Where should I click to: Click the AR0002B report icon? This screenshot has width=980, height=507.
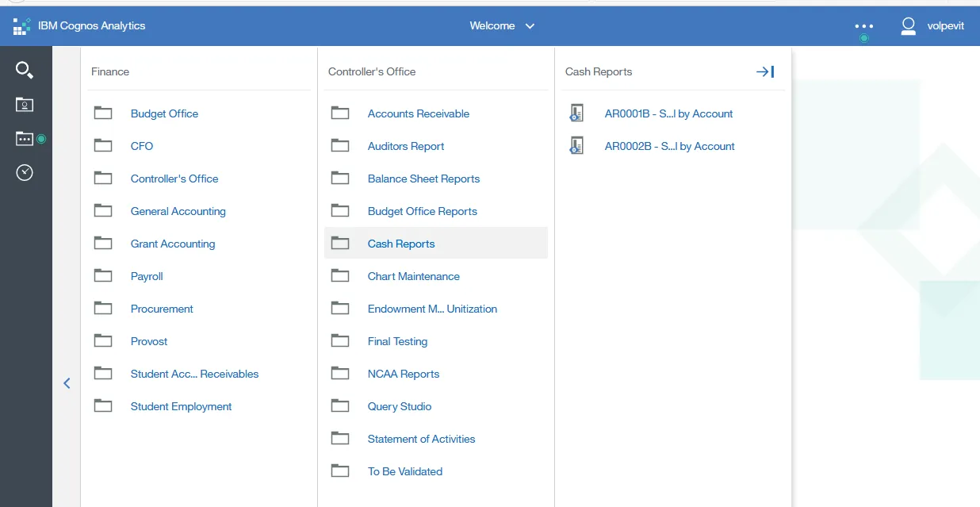point(576,146)
